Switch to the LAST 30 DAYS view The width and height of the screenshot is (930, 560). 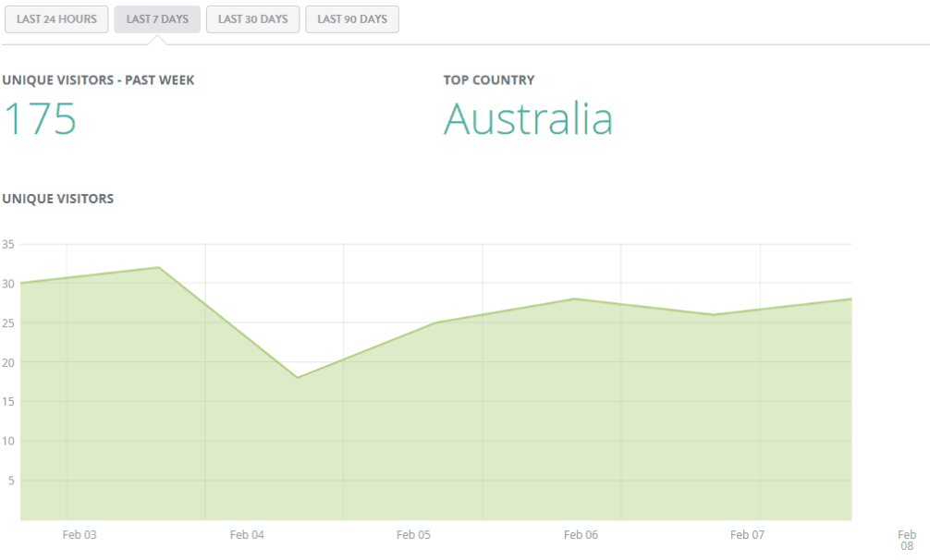click(x=252, y=18)
